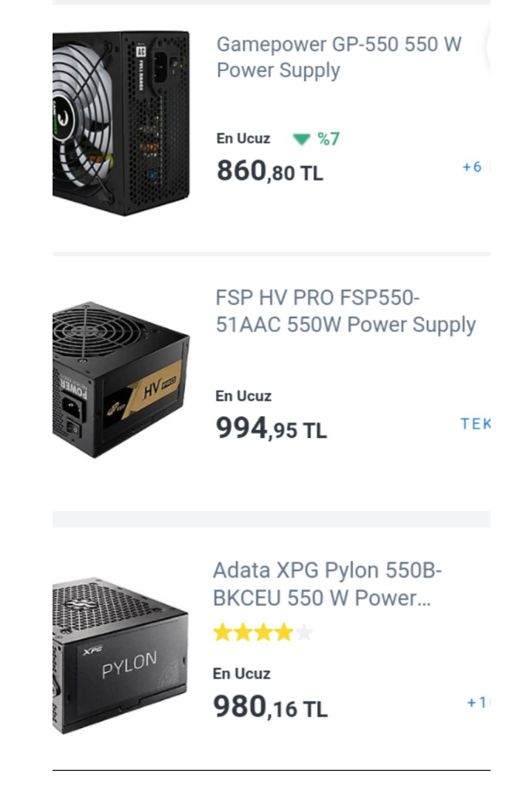This screenshot has height=799, width=532.
Task: Click the %7 discount badge
Action: (x=329, y=138)
